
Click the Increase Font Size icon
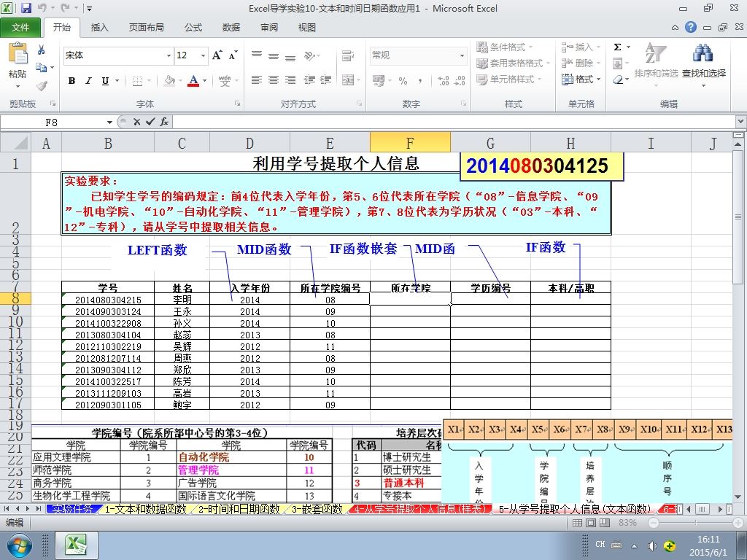[x=217, y=55]
